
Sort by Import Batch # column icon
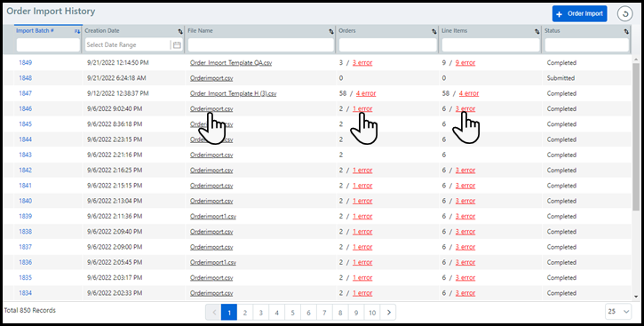point(76,31)
